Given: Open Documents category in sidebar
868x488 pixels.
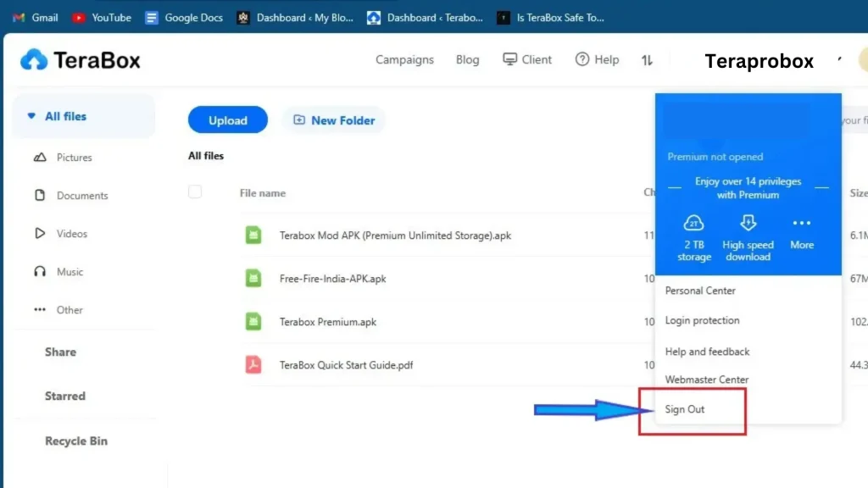Looking at the screenshot, I should (x=81, y=196).
